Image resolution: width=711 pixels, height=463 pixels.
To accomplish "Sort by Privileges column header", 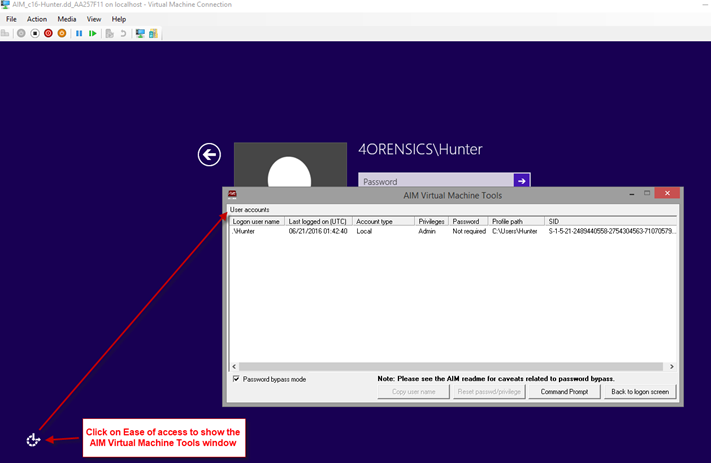I will click(x=432, y=221).
